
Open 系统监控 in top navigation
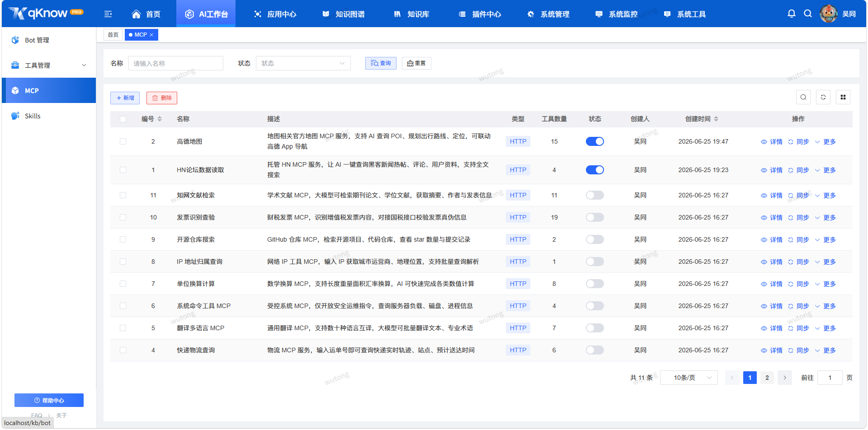click(617, 14)
